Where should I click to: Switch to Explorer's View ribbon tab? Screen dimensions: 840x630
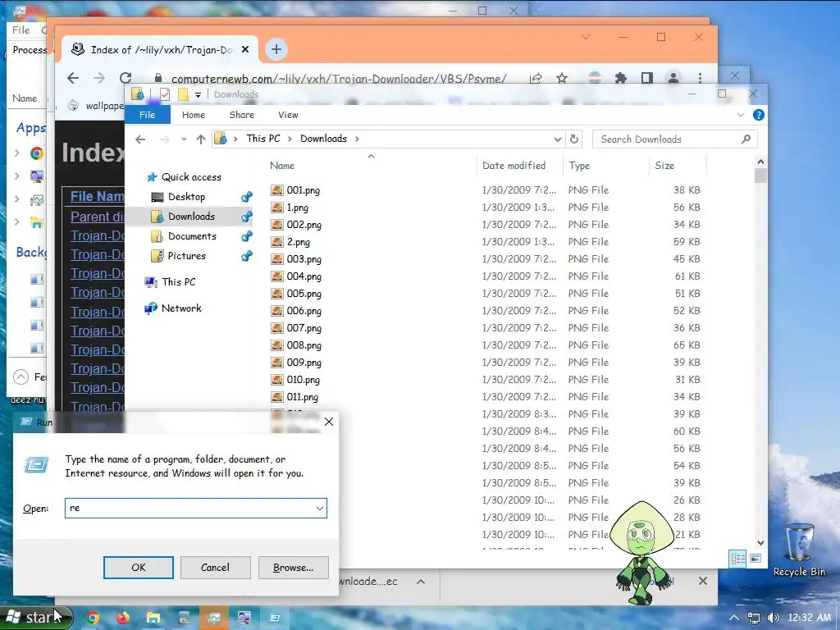tap(288, 115)
